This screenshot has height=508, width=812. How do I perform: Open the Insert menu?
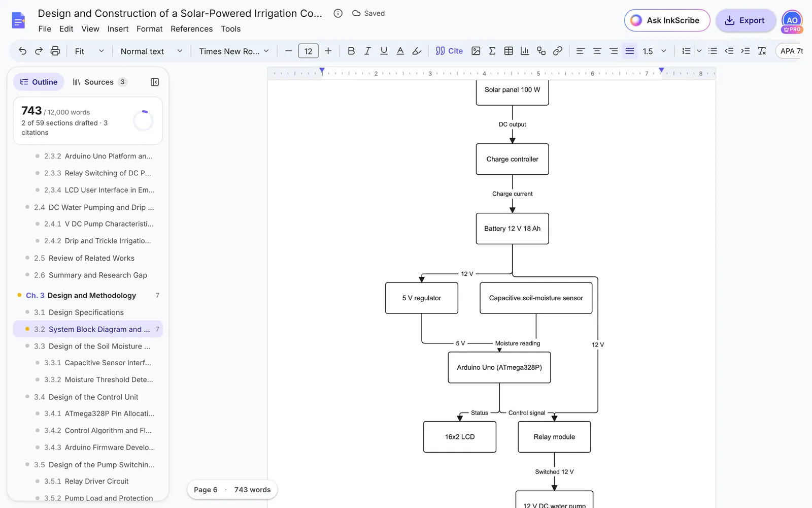point(118,29)
